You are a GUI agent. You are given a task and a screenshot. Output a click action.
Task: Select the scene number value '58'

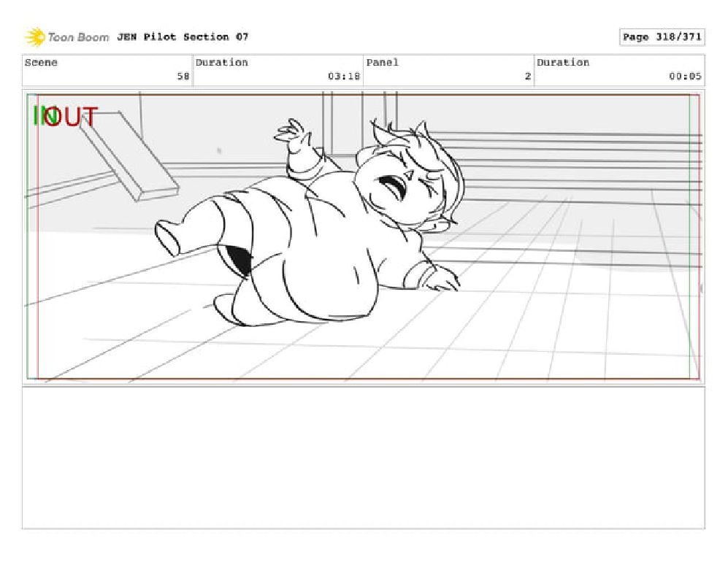coord(183,76)
